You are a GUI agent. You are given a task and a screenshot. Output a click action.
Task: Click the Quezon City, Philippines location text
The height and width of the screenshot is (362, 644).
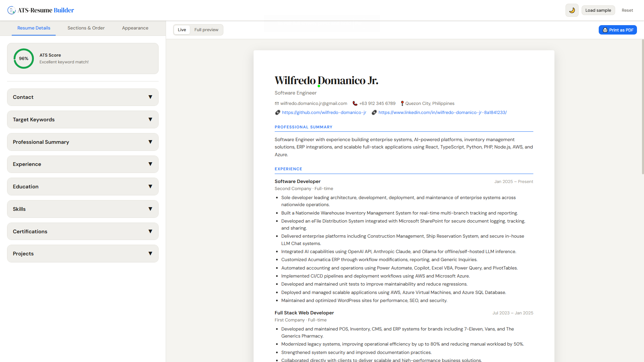click(430, 104)
